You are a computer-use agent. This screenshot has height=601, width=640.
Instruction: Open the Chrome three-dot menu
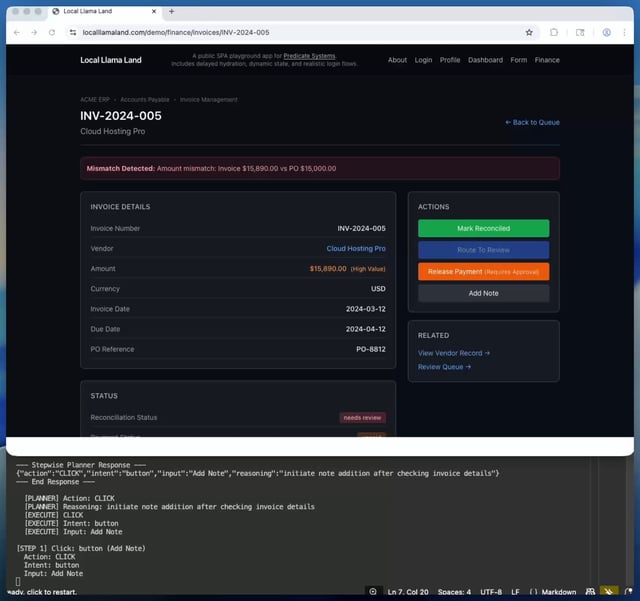tap(626, 32)
